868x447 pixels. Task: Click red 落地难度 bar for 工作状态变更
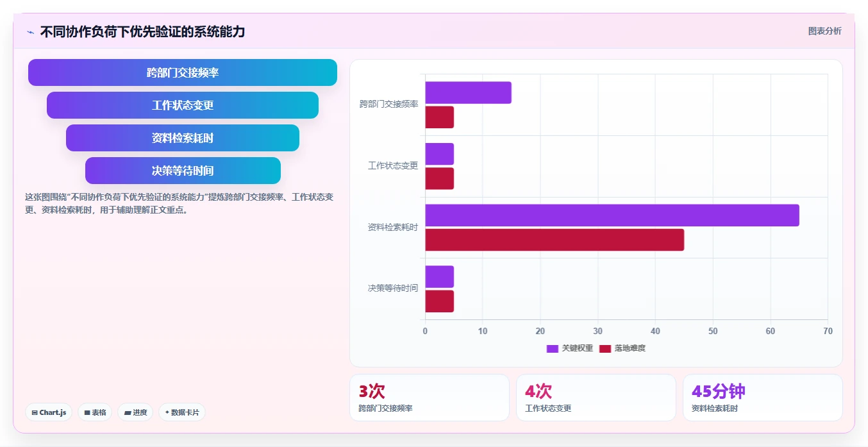click(439, 178)
